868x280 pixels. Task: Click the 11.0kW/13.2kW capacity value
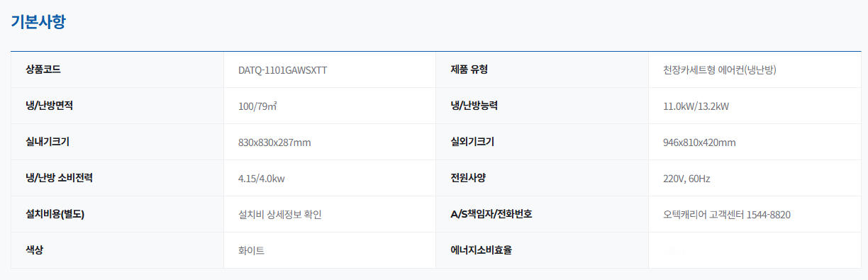coord(696,106)
